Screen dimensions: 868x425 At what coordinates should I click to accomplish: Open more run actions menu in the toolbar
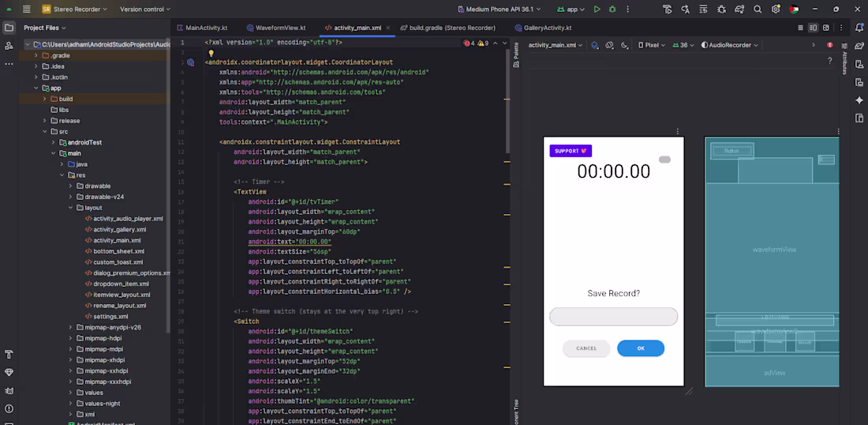(x=627, y=9)
